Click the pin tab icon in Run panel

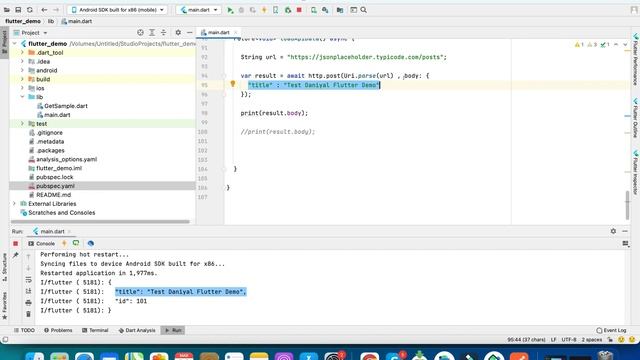16,255
